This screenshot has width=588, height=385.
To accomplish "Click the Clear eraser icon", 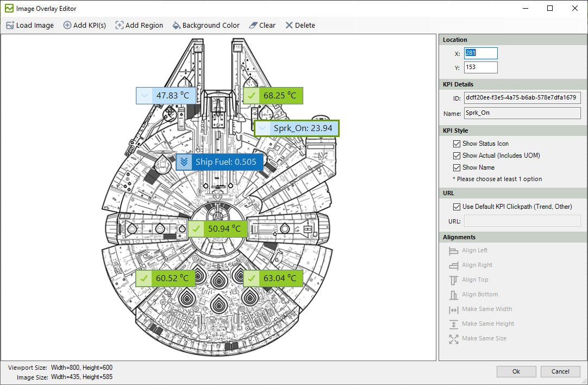I will 253,25.
